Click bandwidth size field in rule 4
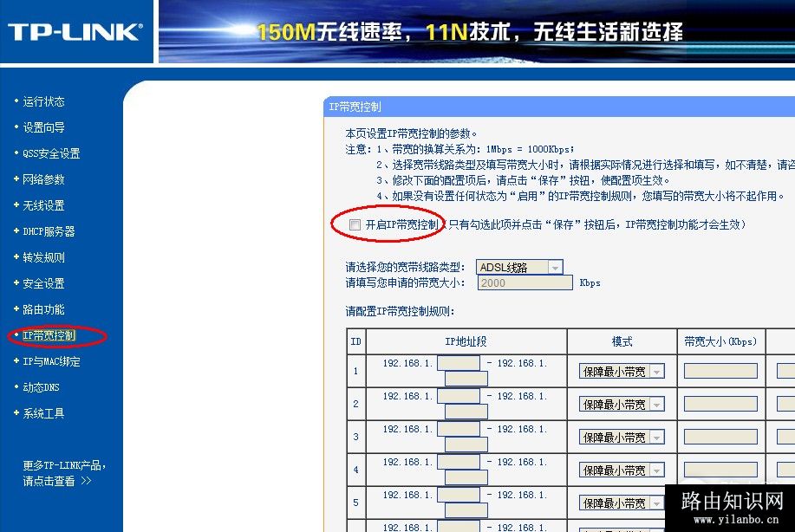Image resolution: width=795 pixels, height=532 pixels. [720, 470]
